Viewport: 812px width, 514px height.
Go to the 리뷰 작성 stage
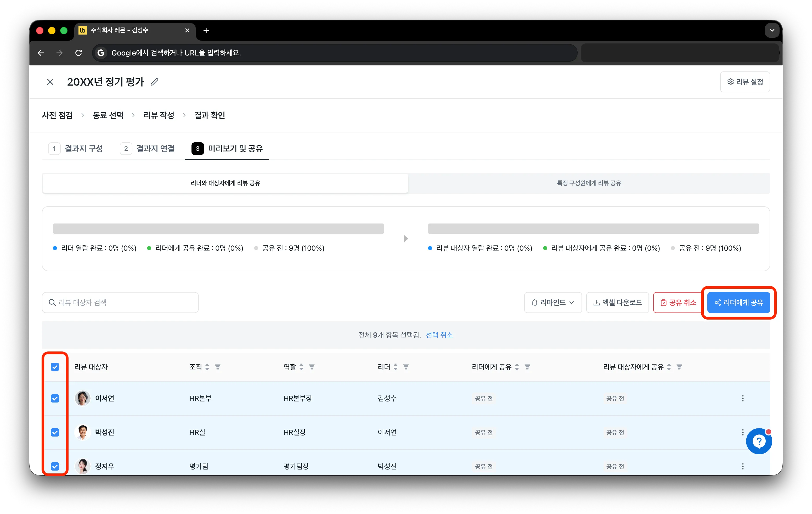[x=159, y=115]
